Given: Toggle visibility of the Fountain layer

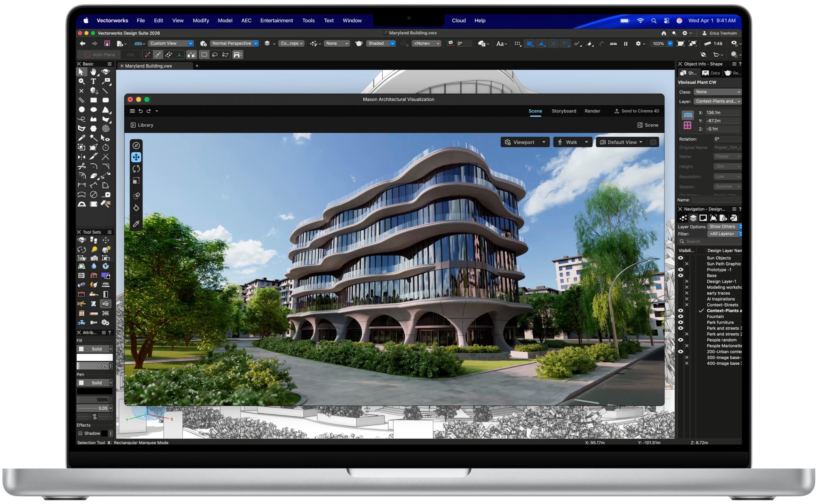Looking at the screenshot, I should click(x=681, y=316).
